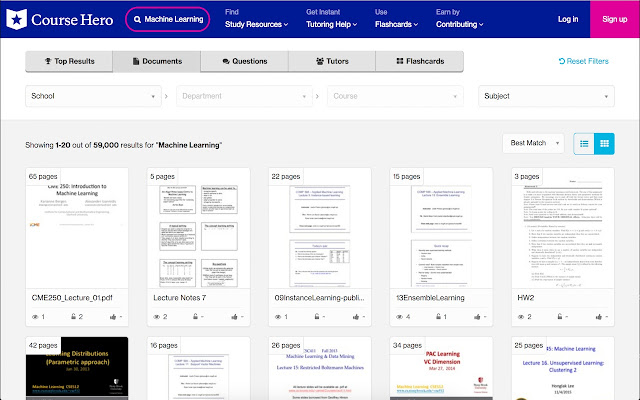Viewport: 640px width, 400px height.
Task: Click views eye icon on 08InstanceLearning card
Action: pyautogui.click(x=278, y=317)
